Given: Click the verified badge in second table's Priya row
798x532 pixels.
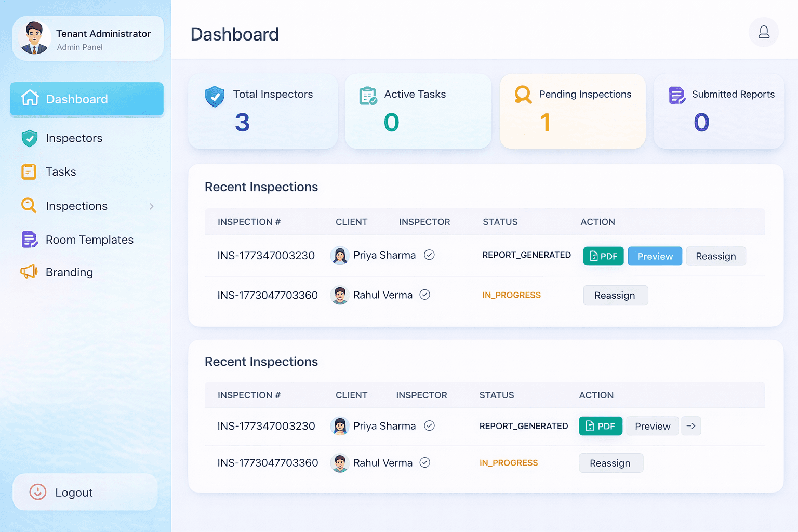Looking at the screenshot, I should (x=429, y=425).
